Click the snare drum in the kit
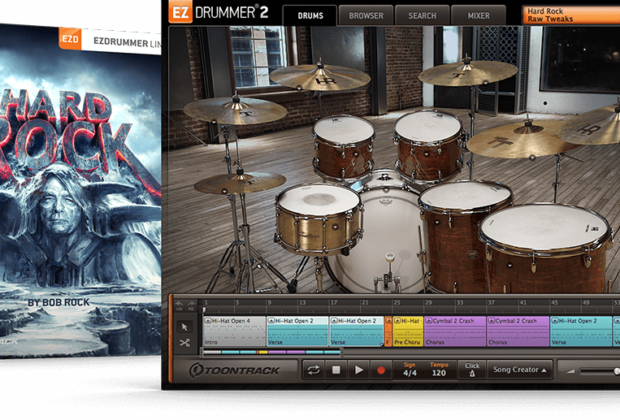This screenshot has height=420, width=620. tap(319, 219)
